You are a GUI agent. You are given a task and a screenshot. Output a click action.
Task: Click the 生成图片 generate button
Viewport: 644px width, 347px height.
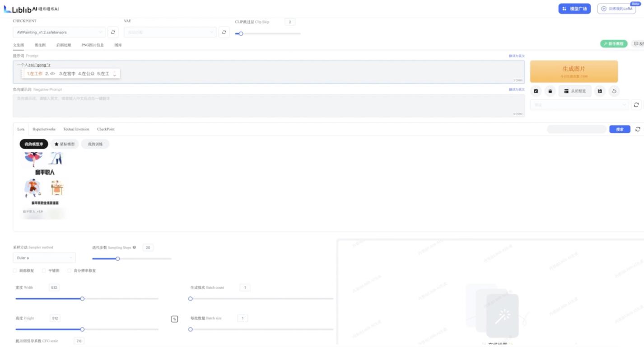click(574, 71)
